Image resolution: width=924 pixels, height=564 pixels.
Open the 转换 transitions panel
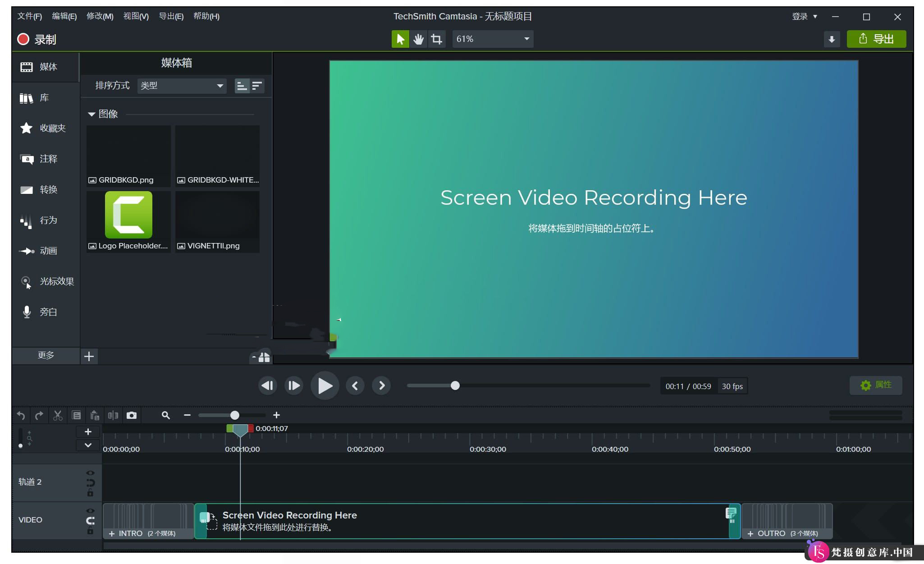(45, 189)
